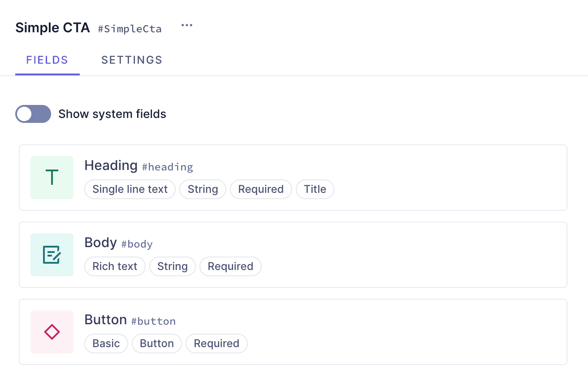588x383 pixels.
Task: Click the #button API ID label
Action: 153,322
